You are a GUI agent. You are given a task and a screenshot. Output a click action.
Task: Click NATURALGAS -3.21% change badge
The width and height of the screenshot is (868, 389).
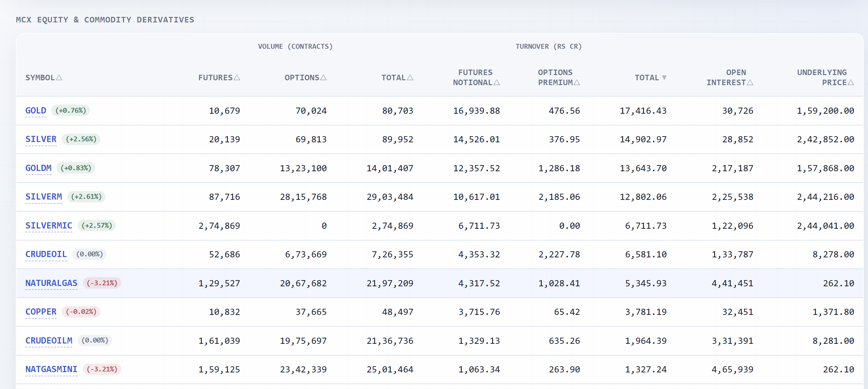(102, 283)
